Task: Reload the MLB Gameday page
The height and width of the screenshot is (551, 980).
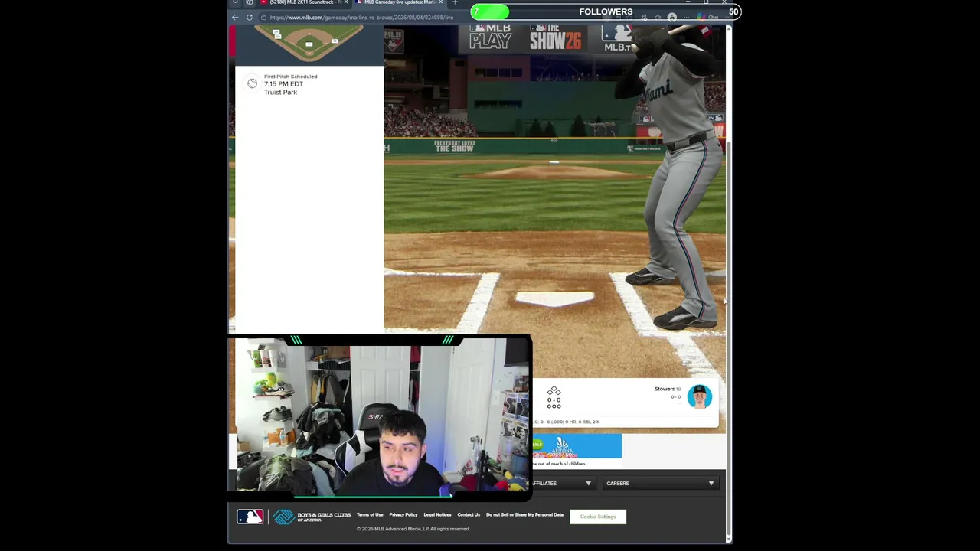Action: (x=249, y=17)
